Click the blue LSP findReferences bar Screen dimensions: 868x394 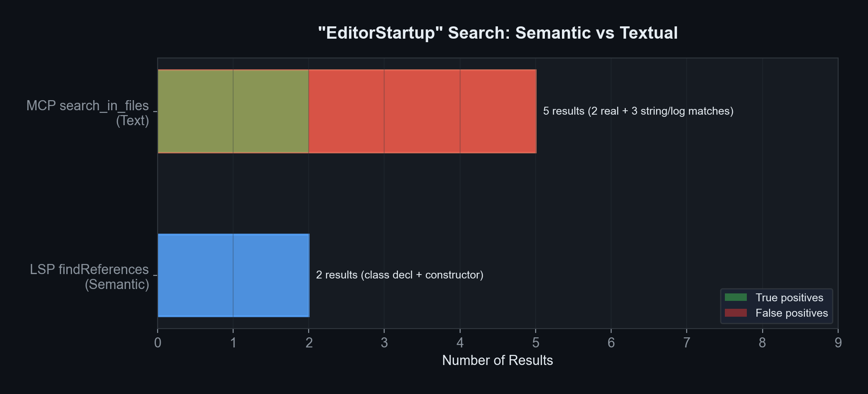coord(233,275)
